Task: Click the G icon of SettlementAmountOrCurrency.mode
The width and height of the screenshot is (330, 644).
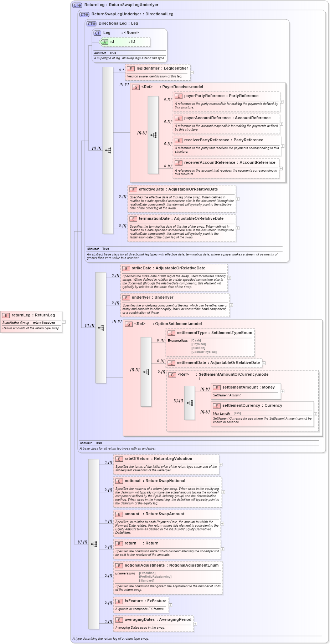Action: [x=172, y=375]
